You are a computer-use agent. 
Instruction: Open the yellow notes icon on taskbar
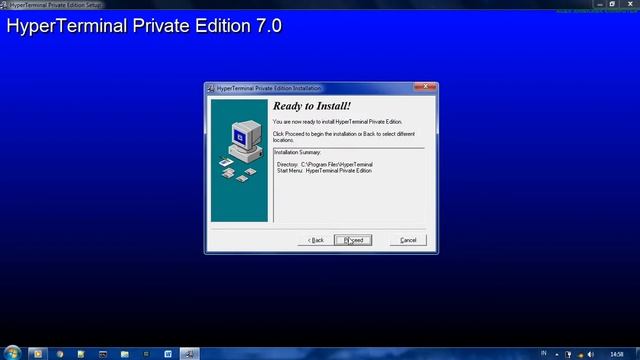[81, 354]
